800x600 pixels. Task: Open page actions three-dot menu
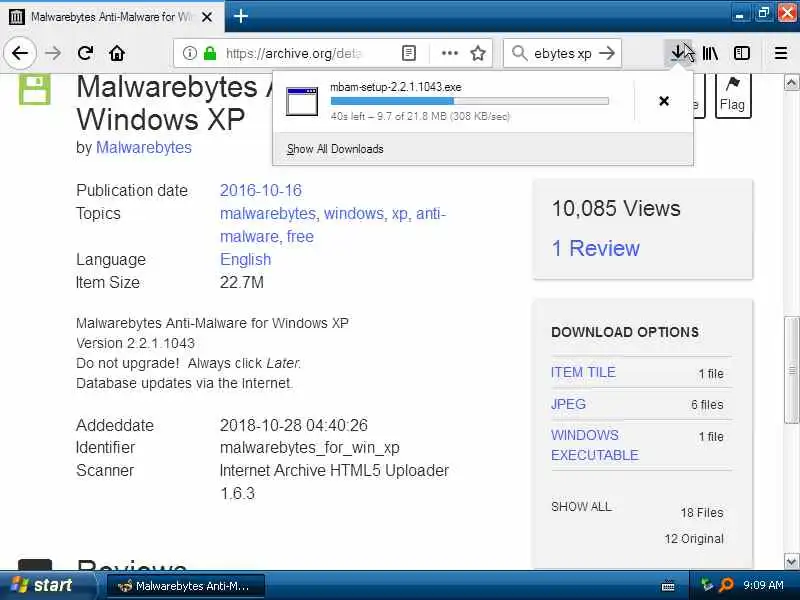(449, 53)
